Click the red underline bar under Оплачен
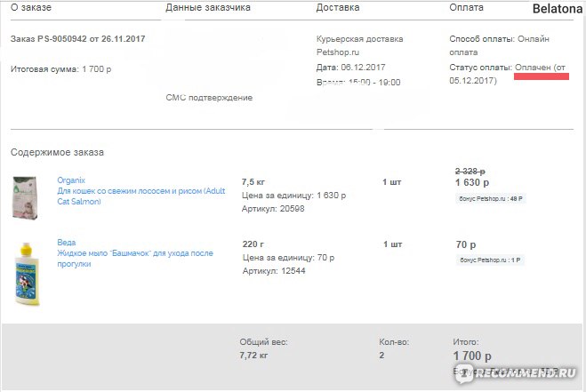The width and height of the screenshot is (586, 392). click(542, 76)
